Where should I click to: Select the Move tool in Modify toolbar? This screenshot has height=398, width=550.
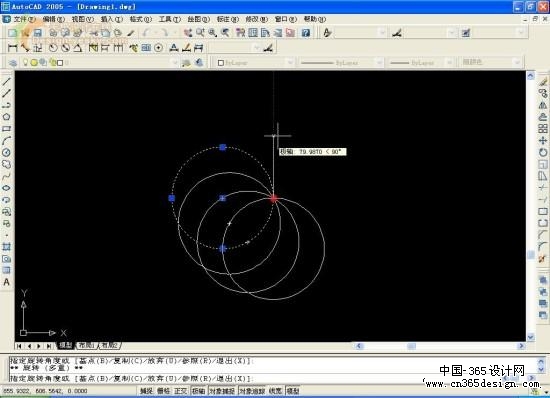click(543, 141)
